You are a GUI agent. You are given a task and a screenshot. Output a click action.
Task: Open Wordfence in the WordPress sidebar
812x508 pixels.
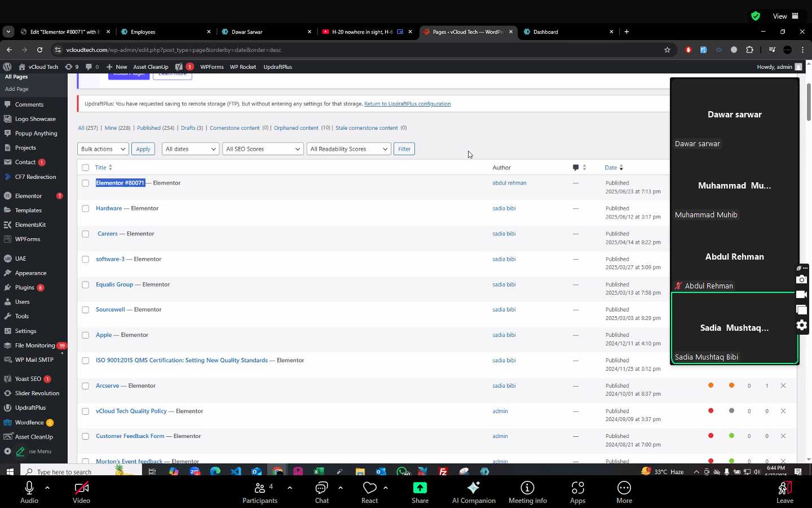click(29, 422)
